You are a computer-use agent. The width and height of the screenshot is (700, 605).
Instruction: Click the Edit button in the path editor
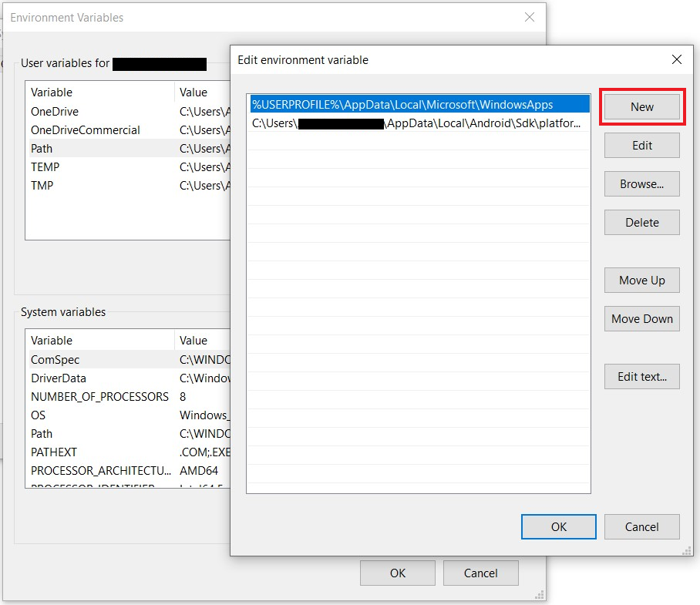coord(641,146)
